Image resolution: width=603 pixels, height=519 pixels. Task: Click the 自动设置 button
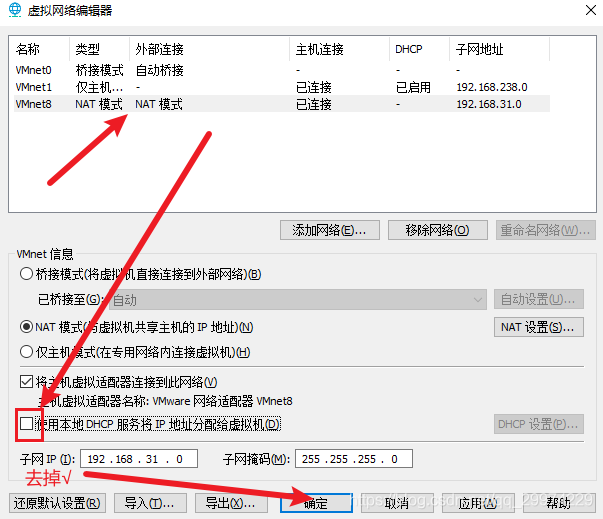[539, 299]
